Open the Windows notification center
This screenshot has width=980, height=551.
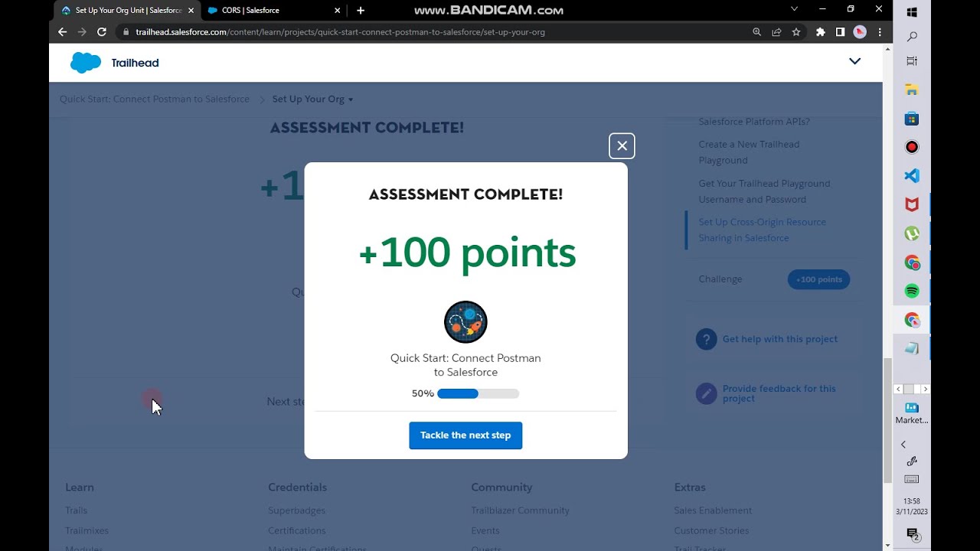point(912,534)
